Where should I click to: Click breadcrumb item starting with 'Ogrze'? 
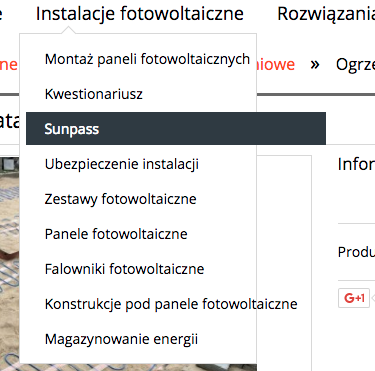(x=355, y=65)
